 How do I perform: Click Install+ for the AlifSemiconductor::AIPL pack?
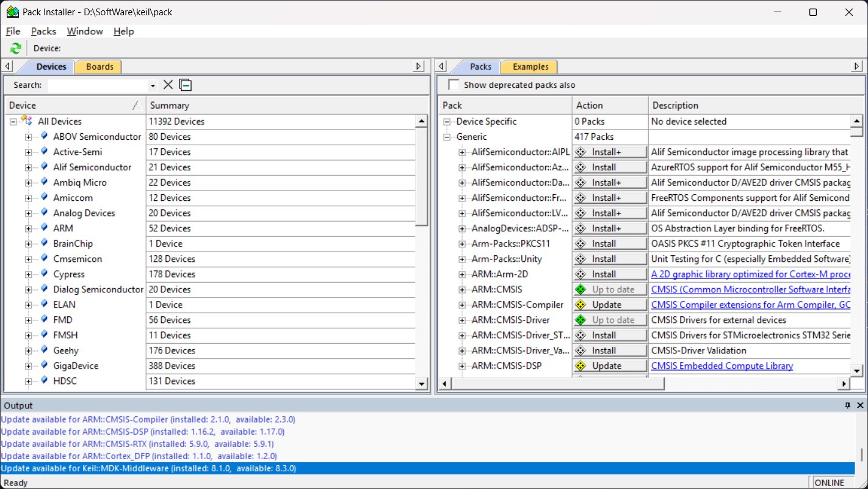click(610, 152)
